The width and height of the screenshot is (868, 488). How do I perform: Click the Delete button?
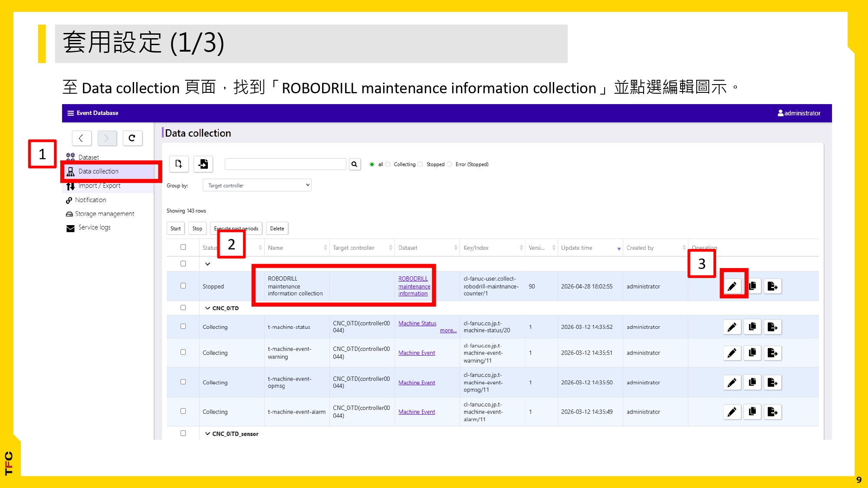277,229
